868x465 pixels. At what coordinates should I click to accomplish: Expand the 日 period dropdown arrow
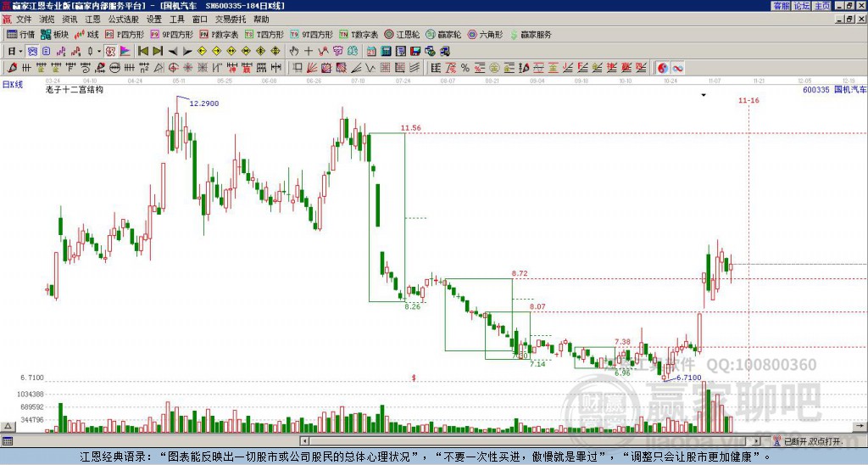click(20, 52)
